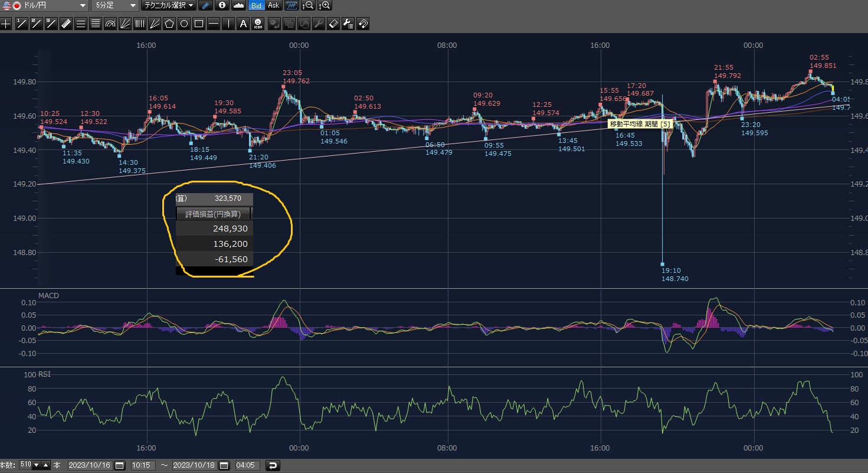Select the circle drawing tool
The width and height of the screenshot is (868, 473).
coord(184,24)
